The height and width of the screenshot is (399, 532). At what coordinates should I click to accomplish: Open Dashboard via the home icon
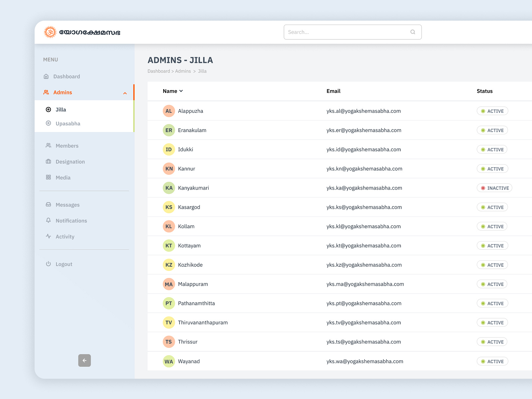(46, 76)
